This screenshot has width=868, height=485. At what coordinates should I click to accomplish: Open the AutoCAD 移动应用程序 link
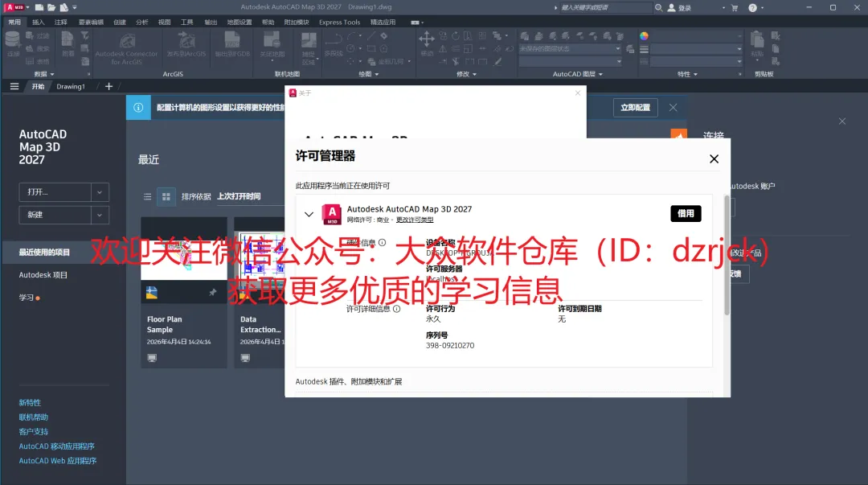[56, 446]
